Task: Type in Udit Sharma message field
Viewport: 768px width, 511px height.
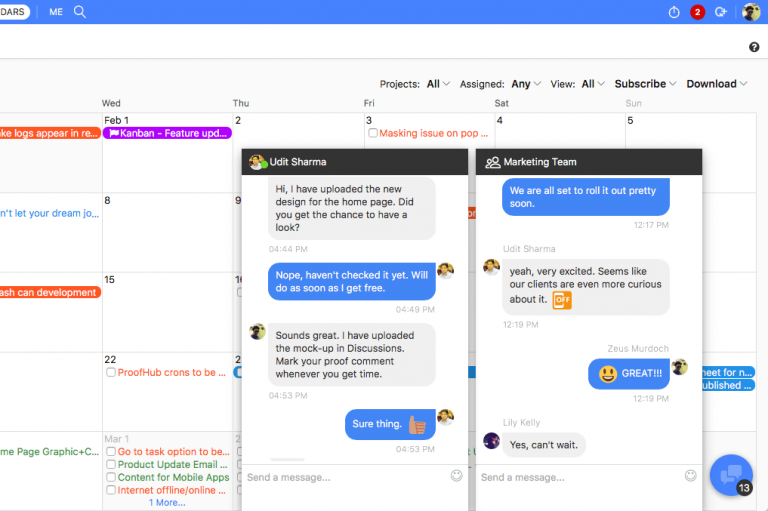Action: [345, 477]
